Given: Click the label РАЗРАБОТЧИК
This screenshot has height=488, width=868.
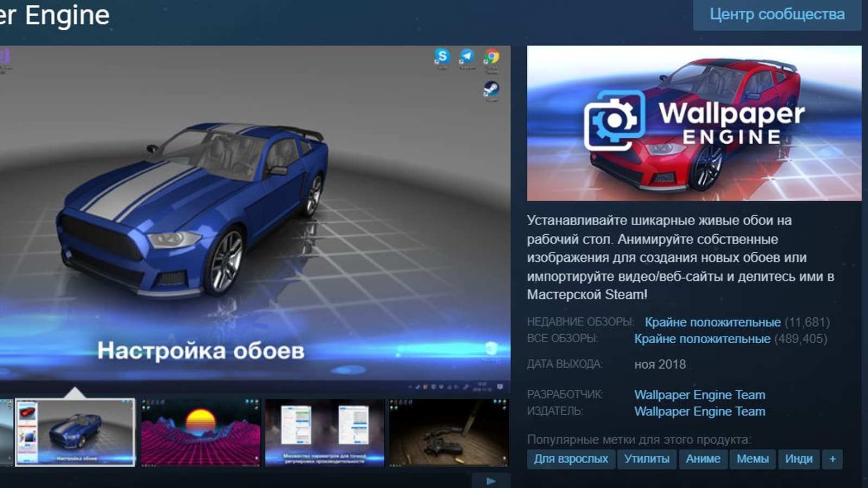Looking at the screenshot, I should (565, 395).
